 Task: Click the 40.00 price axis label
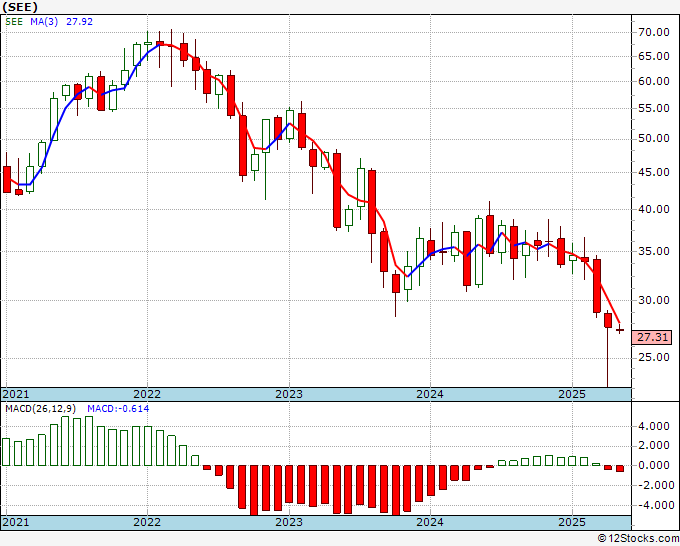[x=654, y=209]
